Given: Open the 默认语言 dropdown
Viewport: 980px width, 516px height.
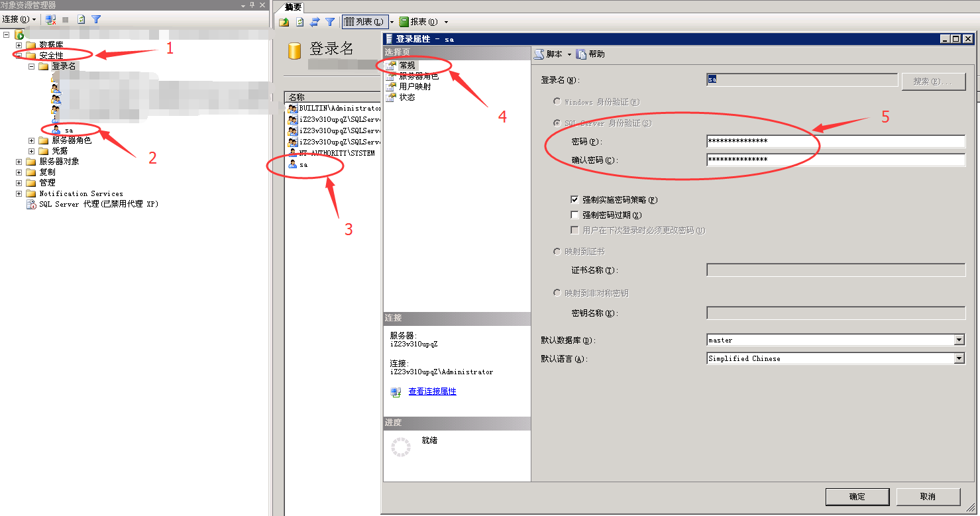Looking at the screenshot, I should coord(959,358).
